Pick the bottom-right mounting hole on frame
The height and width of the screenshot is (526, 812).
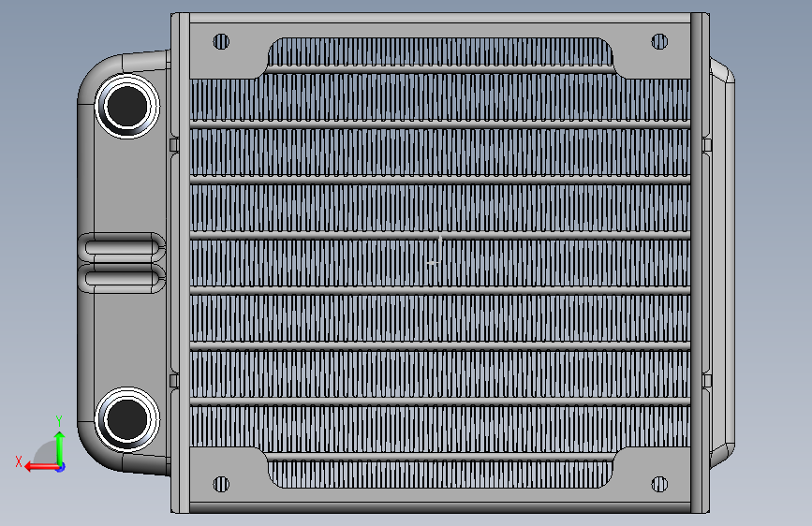pyautogui.click(x=659, y=484)
